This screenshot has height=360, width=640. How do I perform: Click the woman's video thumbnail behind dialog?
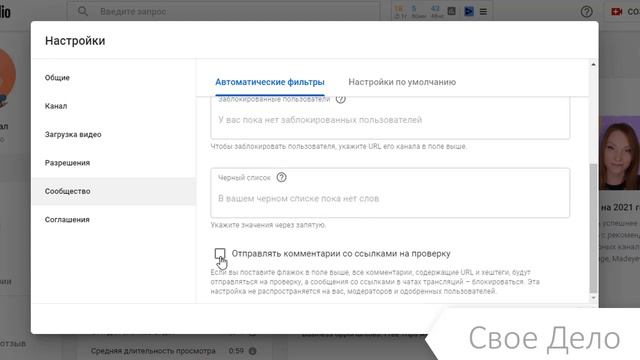pos(619,153)
